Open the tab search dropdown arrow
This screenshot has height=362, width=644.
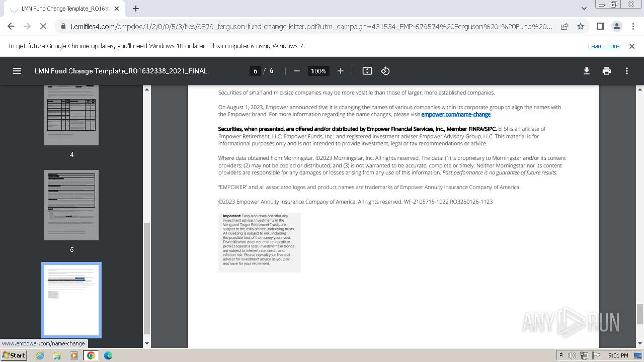coord(584,9)
